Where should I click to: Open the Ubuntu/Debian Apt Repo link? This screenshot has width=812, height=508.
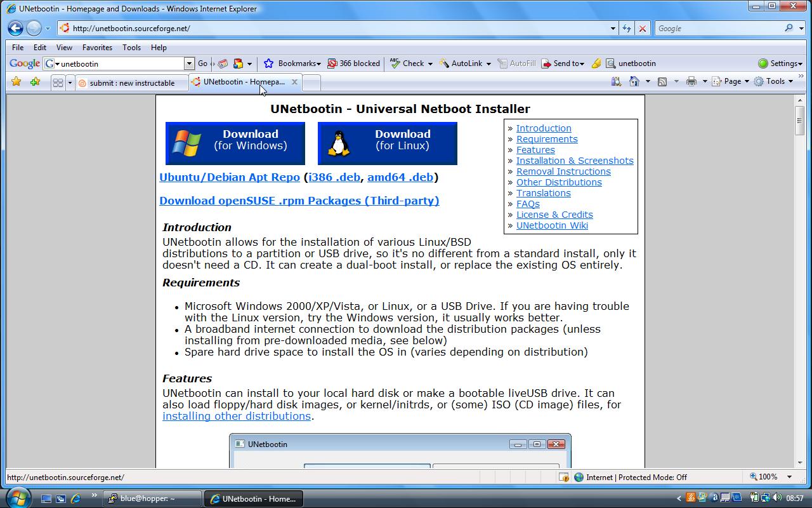point(230,177)
